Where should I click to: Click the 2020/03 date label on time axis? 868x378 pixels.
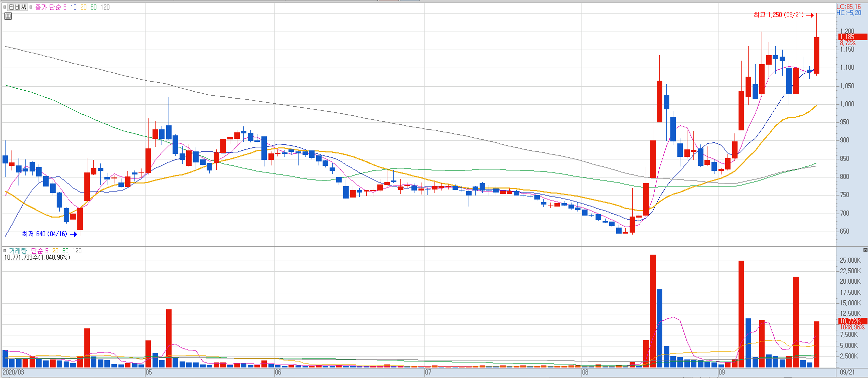point(13,372)
